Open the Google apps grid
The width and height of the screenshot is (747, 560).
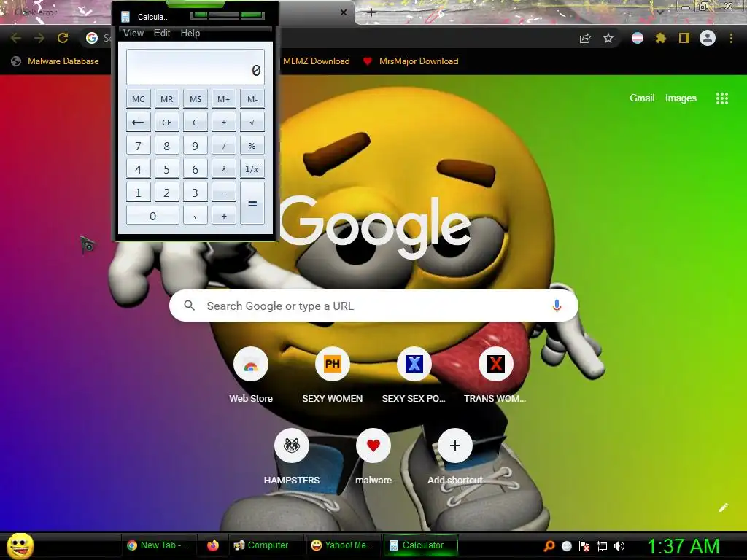click(722, 98)
